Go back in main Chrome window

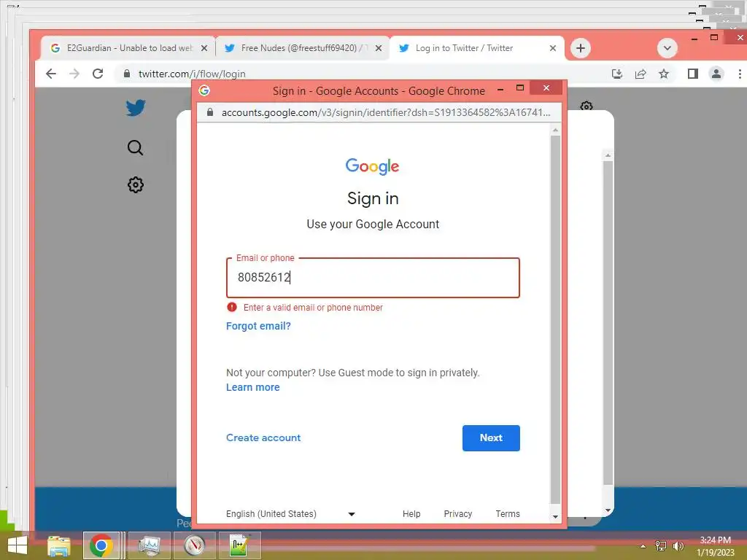pyautogui.click(x=51, y=74)
